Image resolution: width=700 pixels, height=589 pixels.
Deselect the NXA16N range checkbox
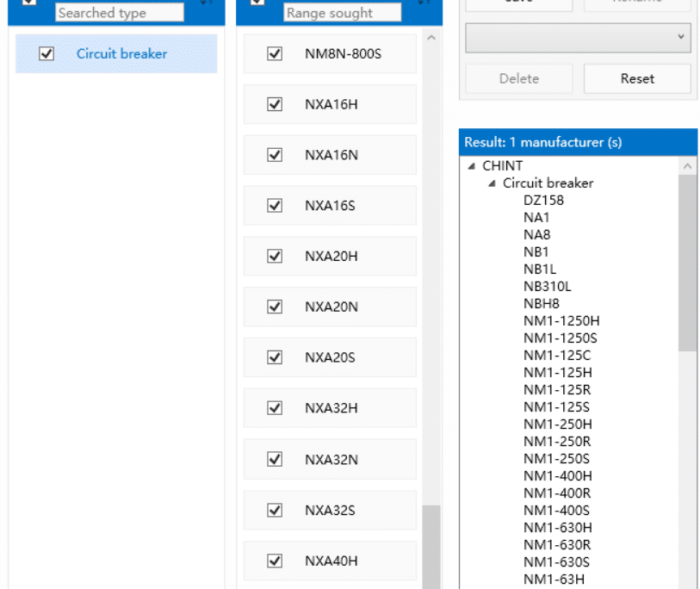pyautogui.click(x=275, y=155)
